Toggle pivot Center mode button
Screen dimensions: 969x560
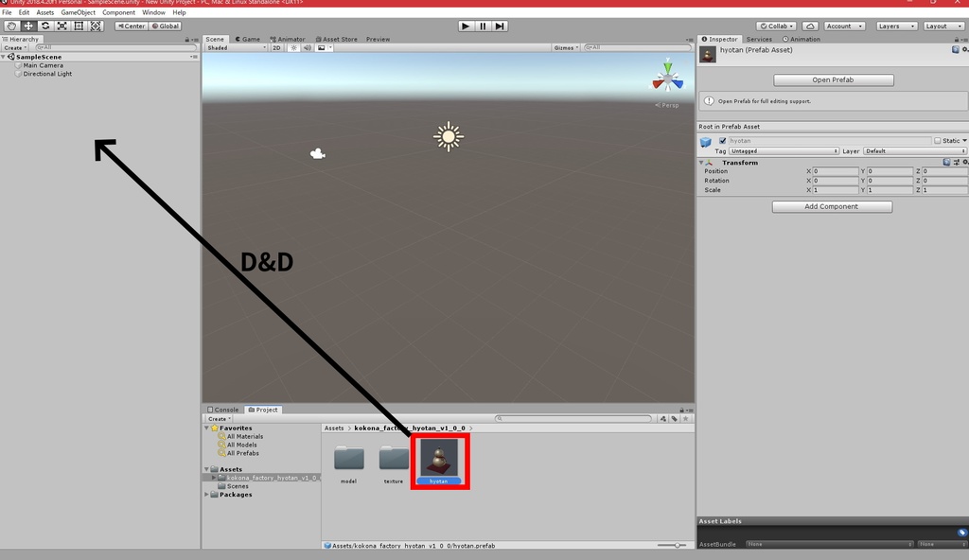(x=132, y=26)
